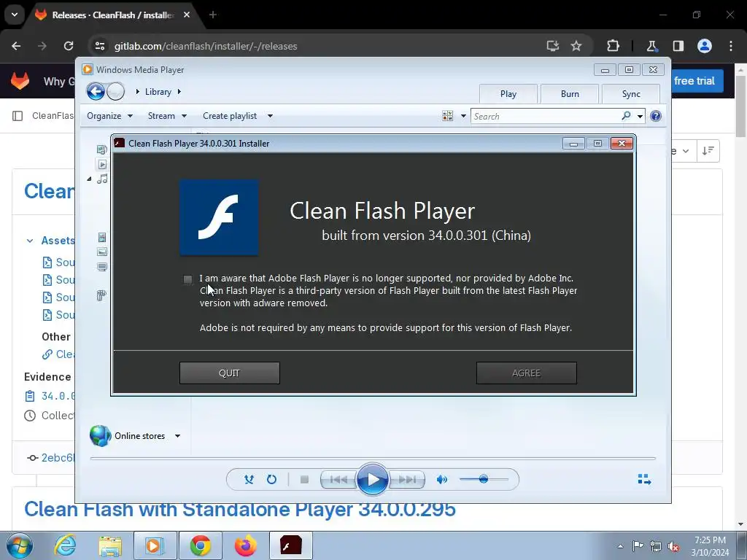Image resolution: width=747 pixels, height=560 pixels.
Task: Open the Create playlist menu
Action: [x=230, y=116]
